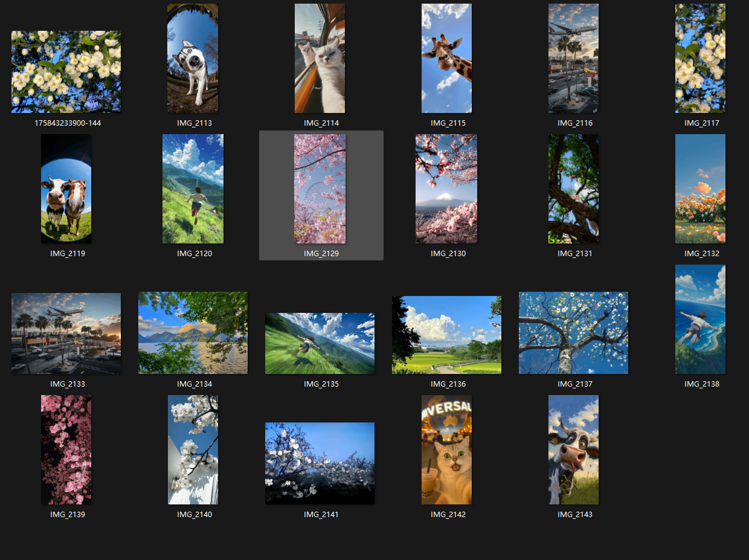Screen dimensions: 749x560
Task: Click the giraffe photo IMG_2115
Action: click(446, 59)
